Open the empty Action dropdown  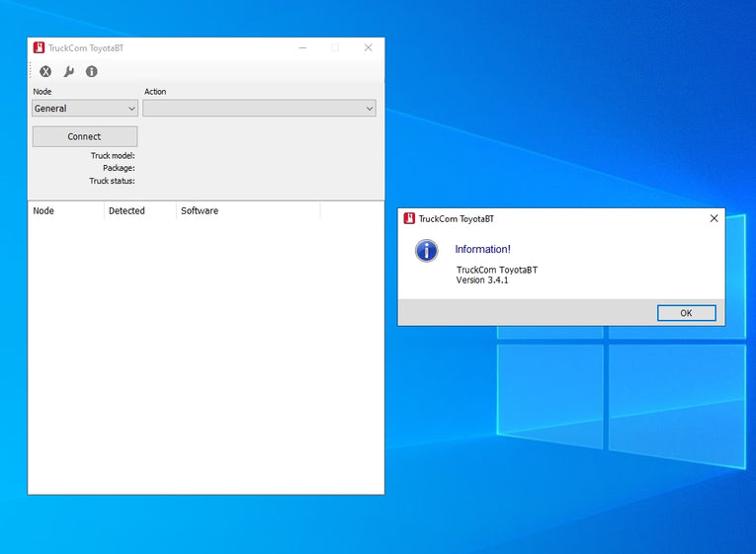(259, 109)
